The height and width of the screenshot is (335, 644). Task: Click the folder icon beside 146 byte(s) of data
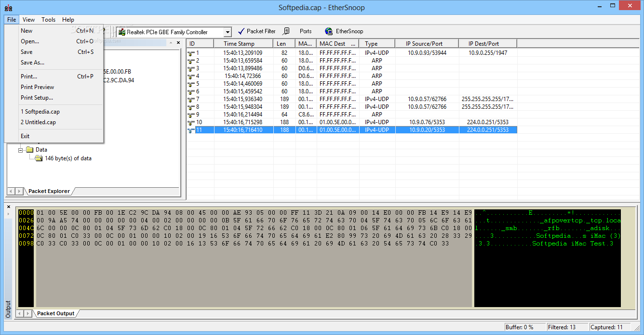39,158
